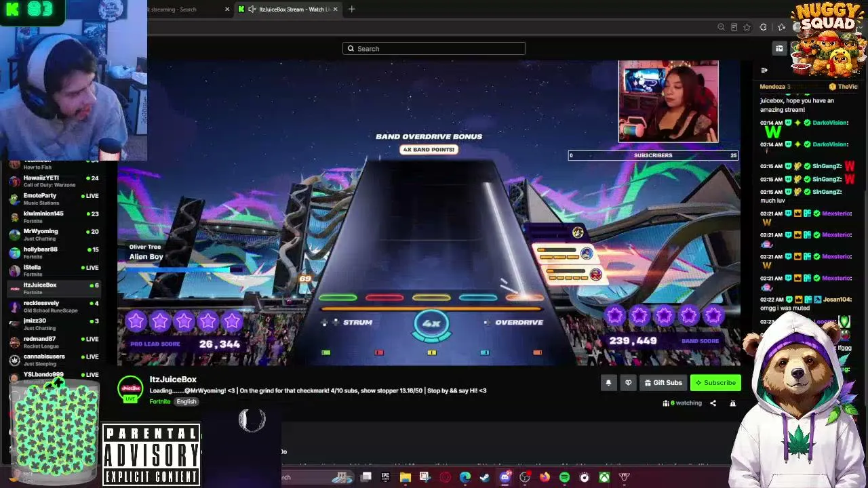Open the Task View taskbar icon
Image resolution: width=868 pixels, height=488 pixels.
(366, 477)
